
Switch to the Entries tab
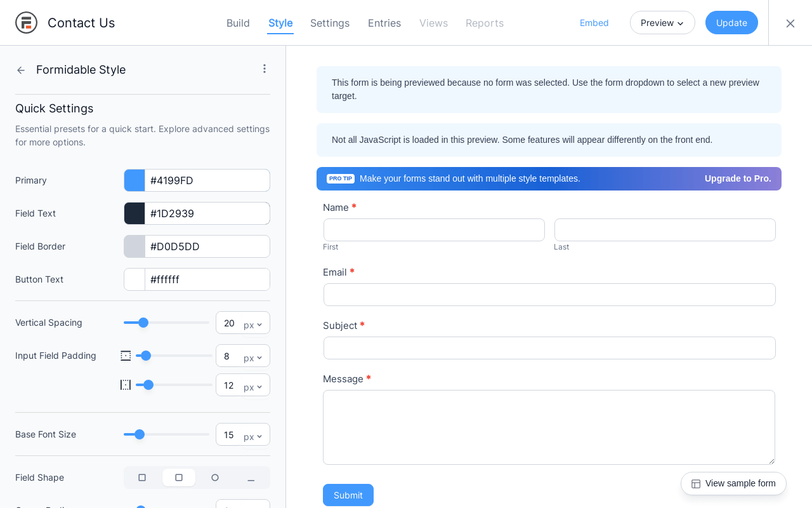(x=384, y=23)
